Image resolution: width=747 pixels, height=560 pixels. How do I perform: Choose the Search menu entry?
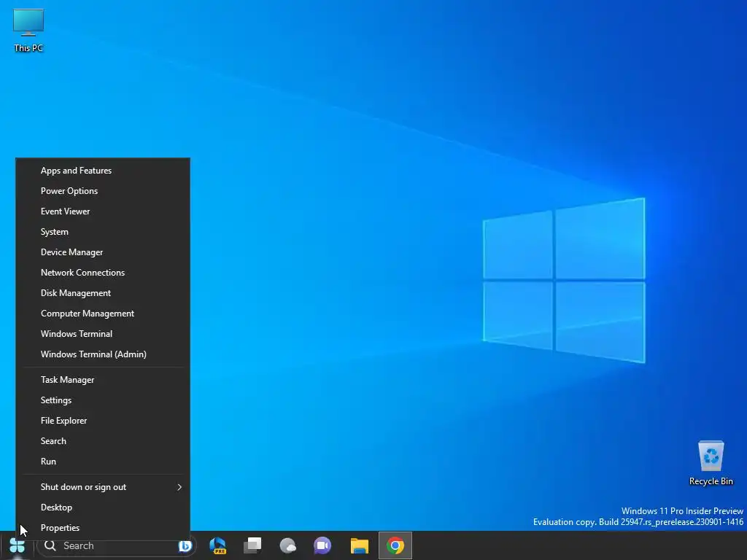tap(103, 441)
